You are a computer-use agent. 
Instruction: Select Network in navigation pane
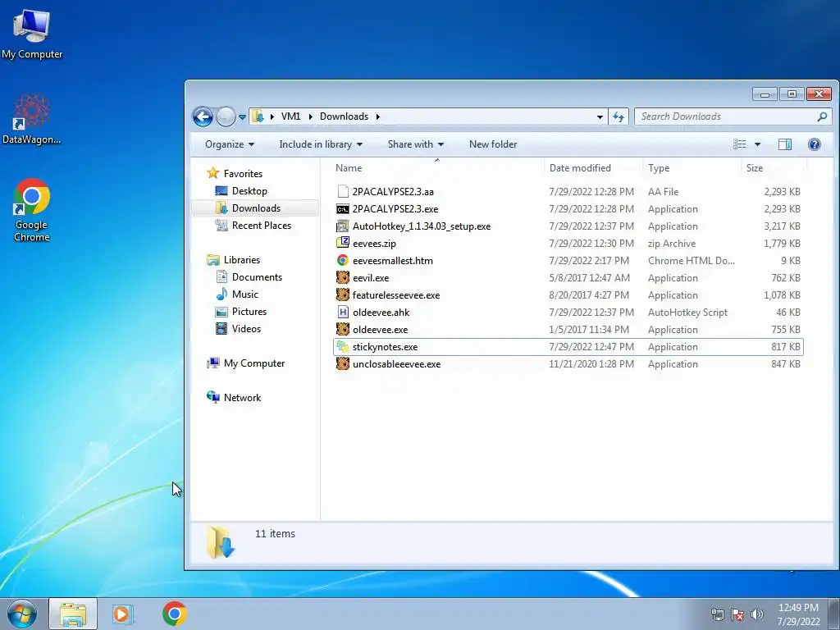pyautogui.click(x=242, y=398)
